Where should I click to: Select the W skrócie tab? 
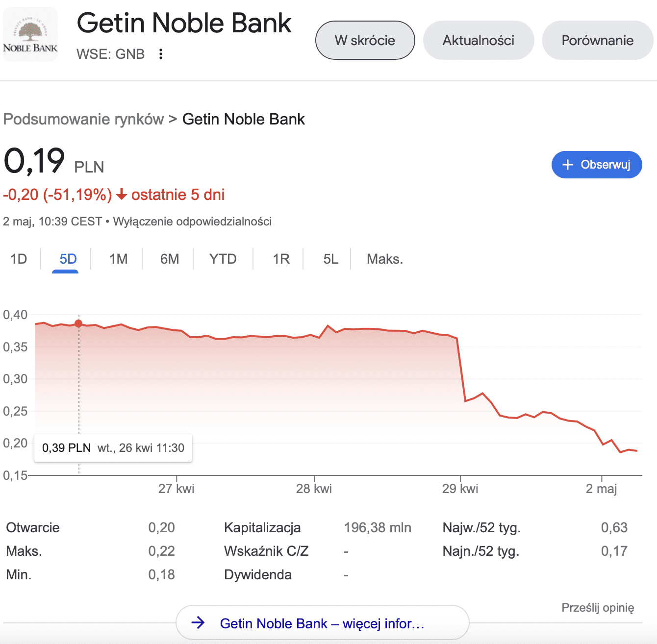click(x=365, y=40)
